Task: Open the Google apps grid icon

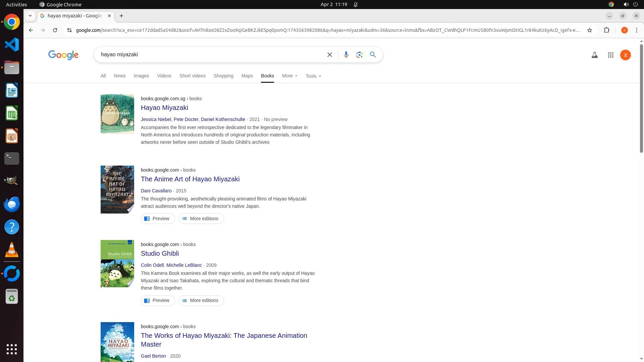Action: click(x=610, y=55)
